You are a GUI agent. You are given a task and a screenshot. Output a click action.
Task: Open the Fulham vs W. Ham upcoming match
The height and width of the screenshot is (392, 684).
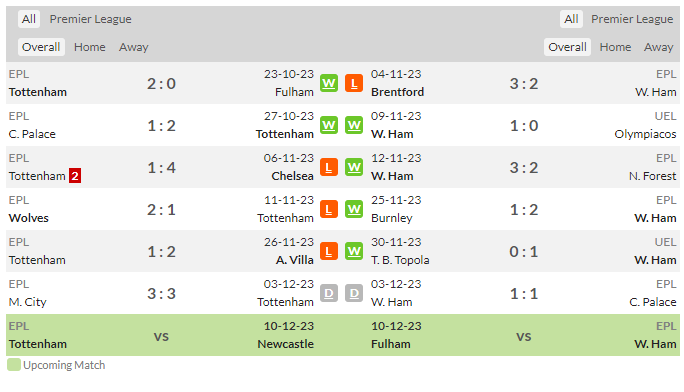(x=523, y=335)
